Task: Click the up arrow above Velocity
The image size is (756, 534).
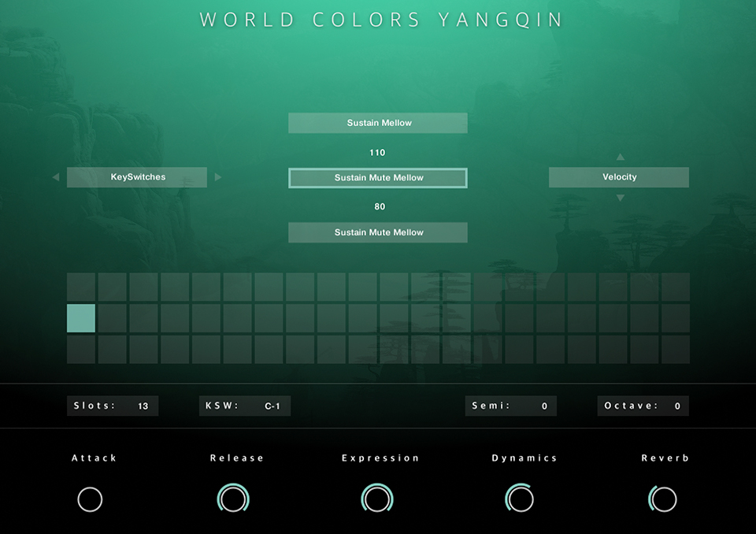Action: [620, 157]
